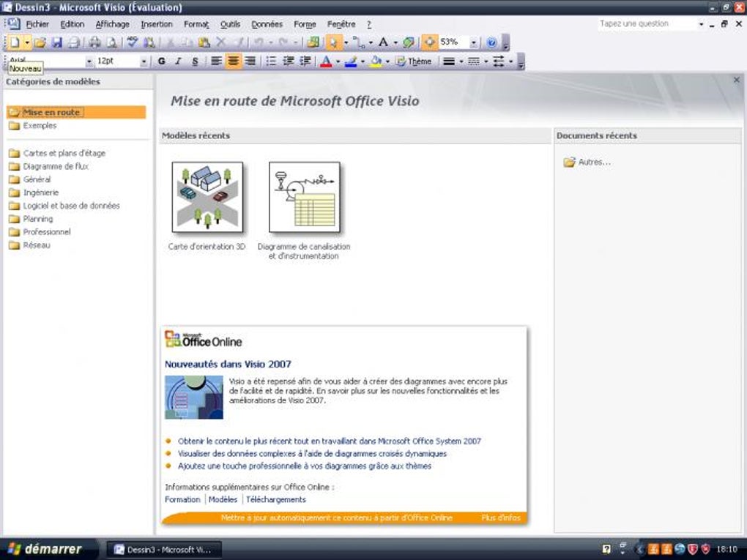The width and height of the screenshot is (747, 560).
Task: Click the line pattern icon
Action: click(x=474, y=61)
